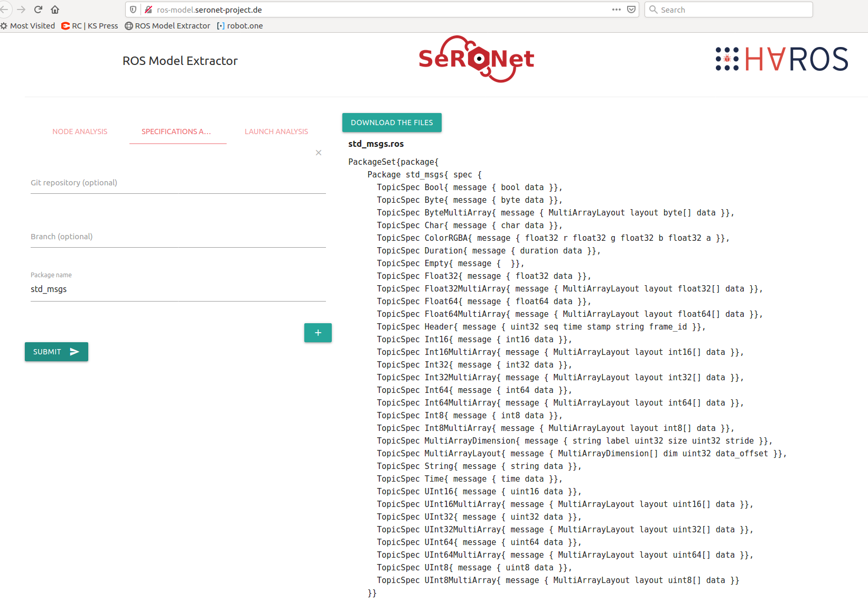The width and height of the screenshot is (868, 601).
Task: Open the page actions ellipsis menu
Action: click(x=616, y=9)
